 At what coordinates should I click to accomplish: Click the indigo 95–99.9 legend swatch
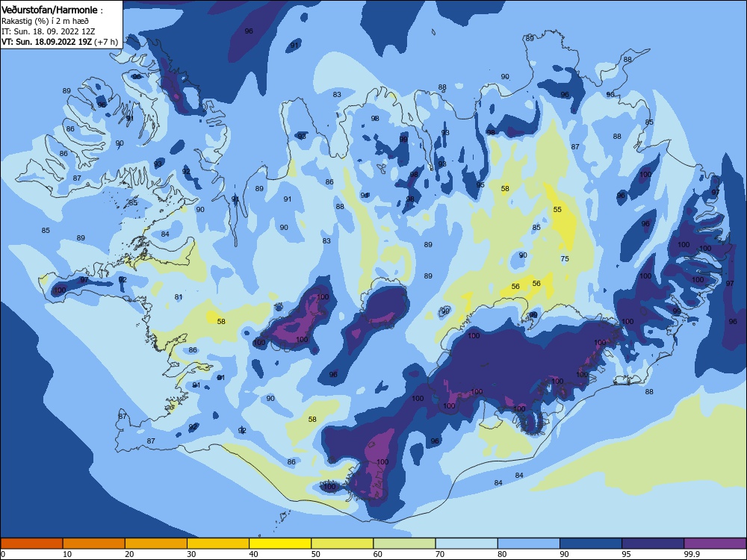click(653, 544)
